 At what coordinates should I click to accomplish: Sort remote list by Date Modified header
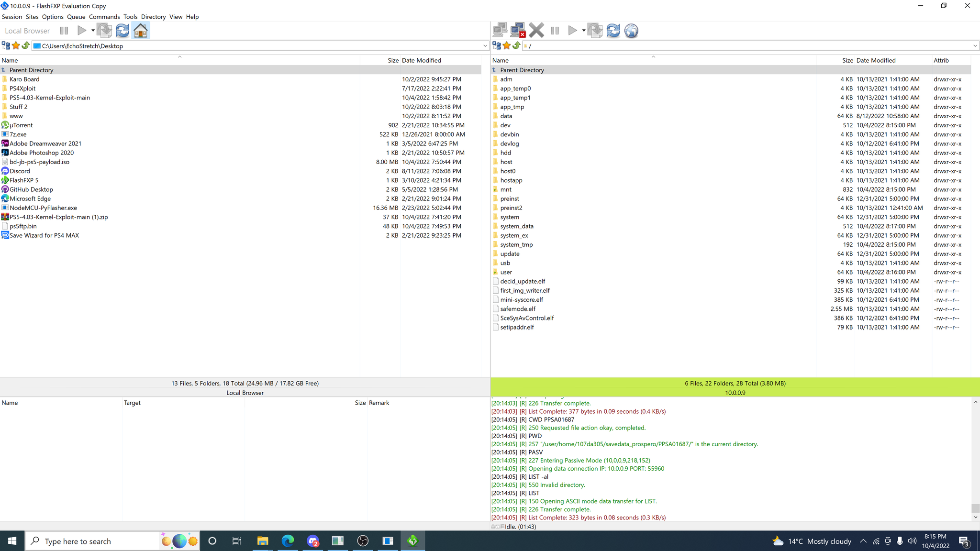pyautogui.click(x=876, y=60)
